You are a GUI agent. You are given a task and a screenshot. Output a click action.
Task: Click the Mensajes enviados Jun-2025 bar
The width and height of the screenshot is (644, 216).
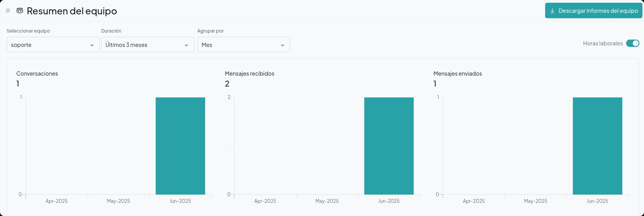pyautogui.click(x=597, y=146)
